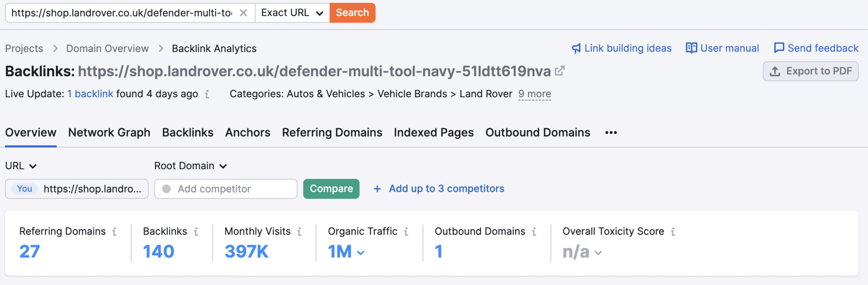Click the upload icon in Export to PDF

[775, 71]
